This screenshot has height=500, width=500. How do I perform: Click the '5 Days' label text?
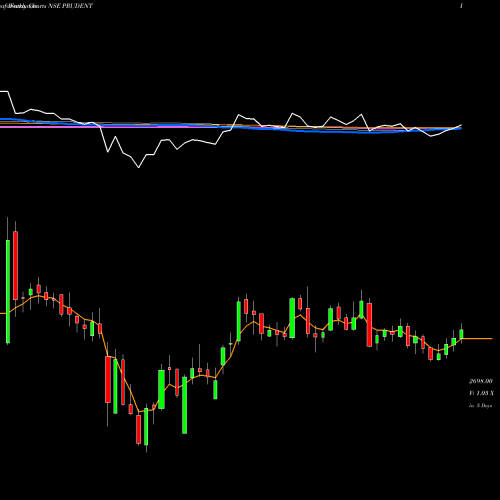pyautogui.click(x=484, y=406)
